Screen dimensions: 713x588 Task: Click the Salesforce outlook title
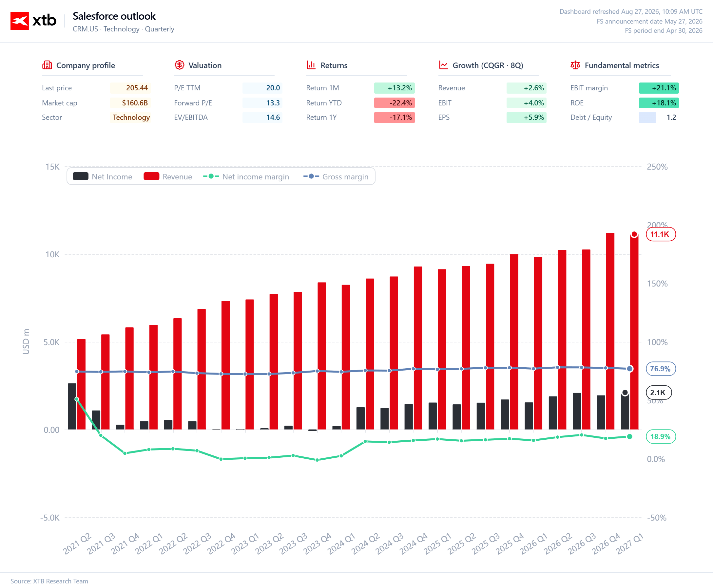[114, 16]
